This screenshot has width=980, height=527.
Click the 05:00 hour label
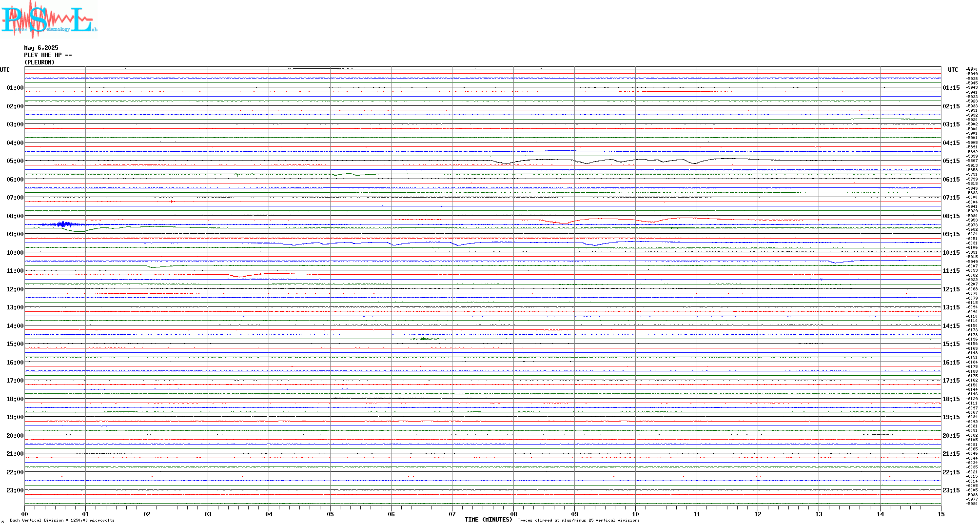[x=15, y=161]
